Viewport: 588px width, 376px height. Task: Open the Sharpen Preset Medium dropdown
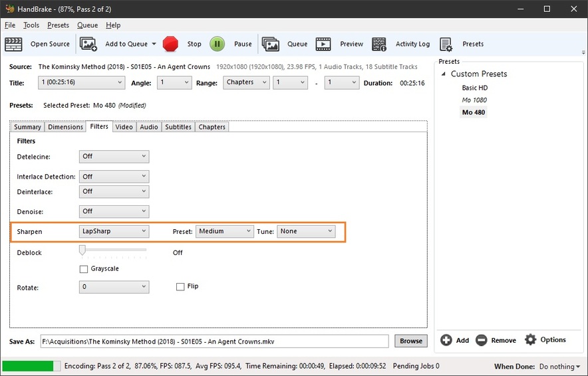[225, 231]
